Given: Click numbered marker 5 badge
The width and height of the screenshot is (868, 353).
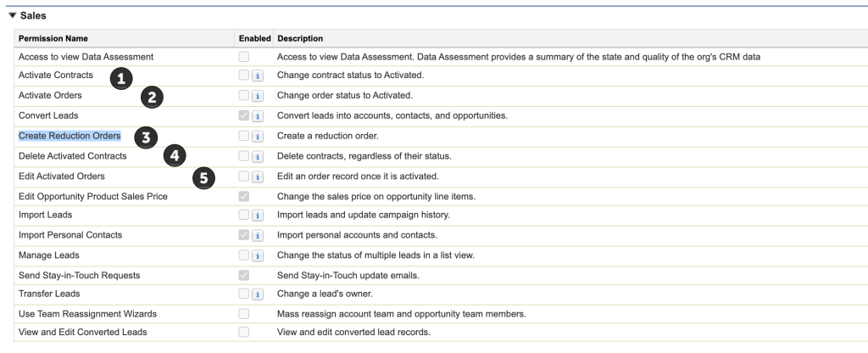Looking at the screenshot, I should 203,178.
